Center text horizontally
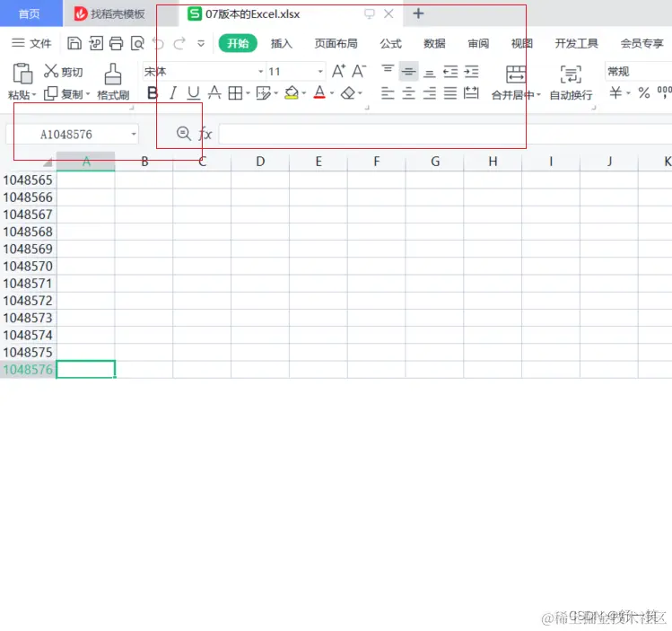The height and width of the screenshot is (631, 672). pos(408,93)
